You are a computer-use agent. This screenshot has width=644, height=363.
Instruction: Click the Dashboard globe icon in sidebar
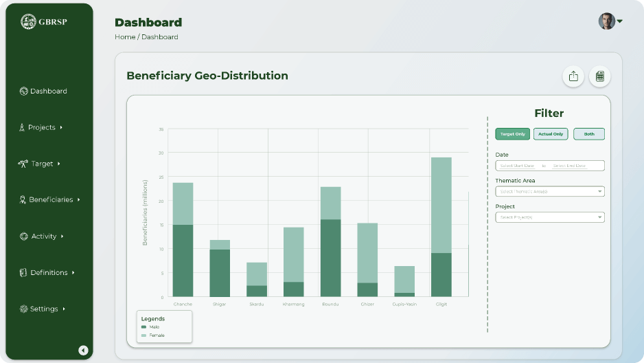coord(24,91)
